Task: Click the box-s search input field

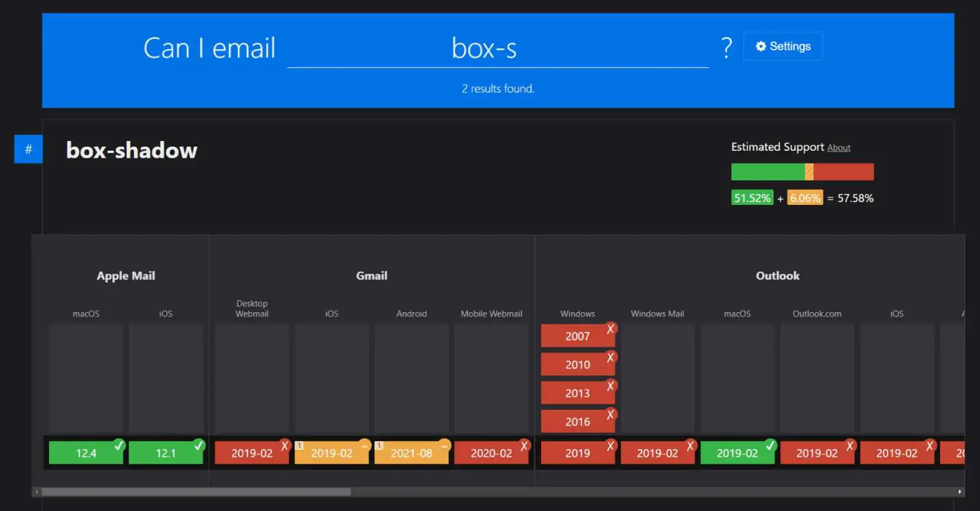Action: click(x=498, y=48)
